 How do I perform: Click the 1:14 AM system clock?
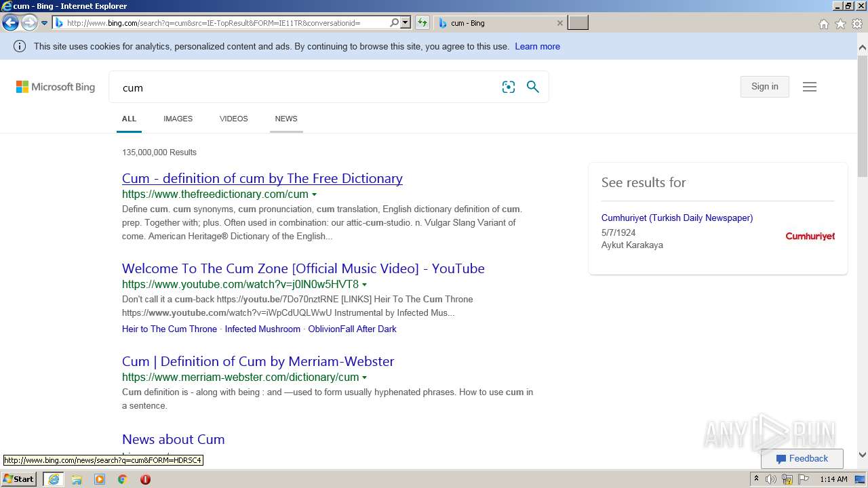pyautogui.click(x=833, y=479)
